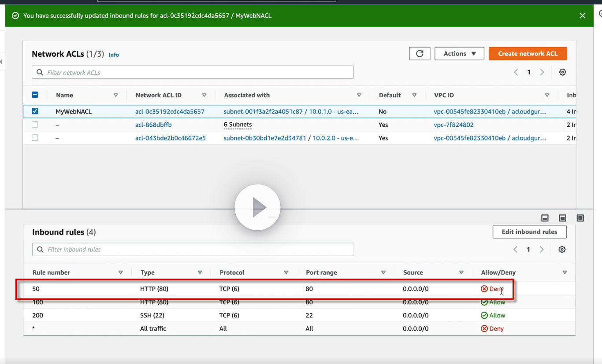Dismiss the green success notification banner
The height and width of the screenshot is (364, 602).
(x=582, y=16)
